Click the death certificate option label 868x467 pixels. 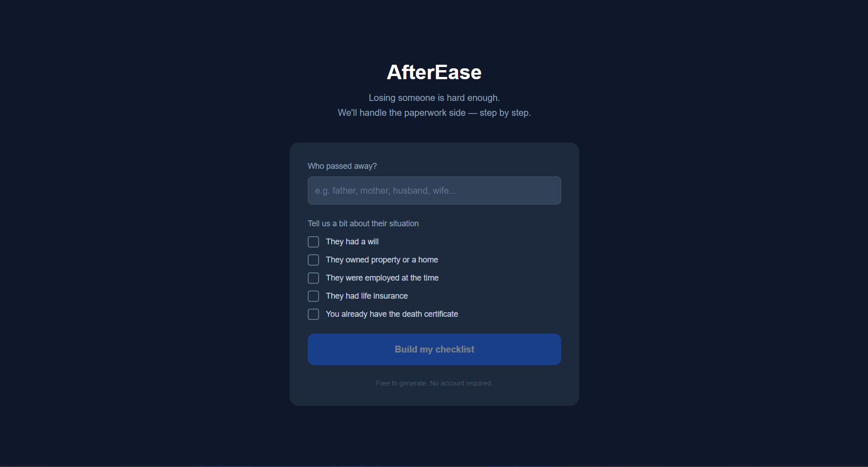pos(392,314)
